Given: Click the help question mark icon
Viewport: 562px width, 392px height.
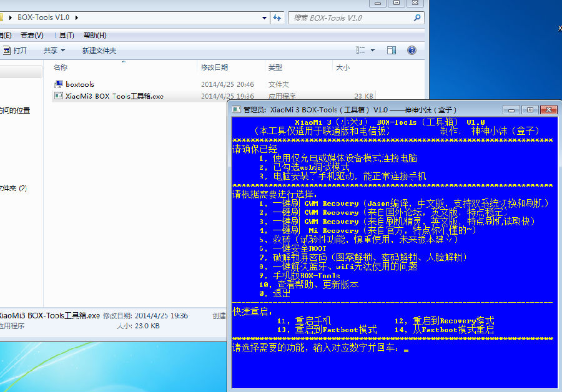Looking at the screenshot, I should 411,50.
